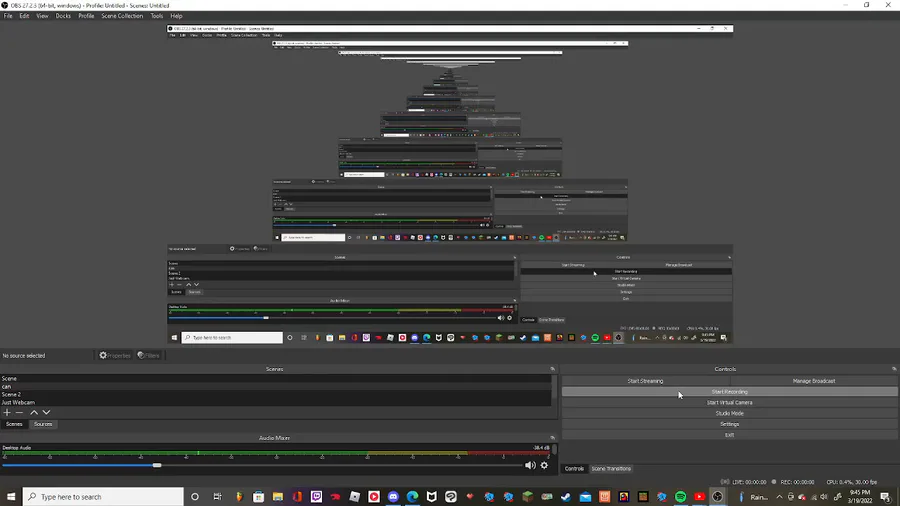Screen dimensions: 900x506
Task: Toggle Studio Mode
Action: (x=730, y=414)
